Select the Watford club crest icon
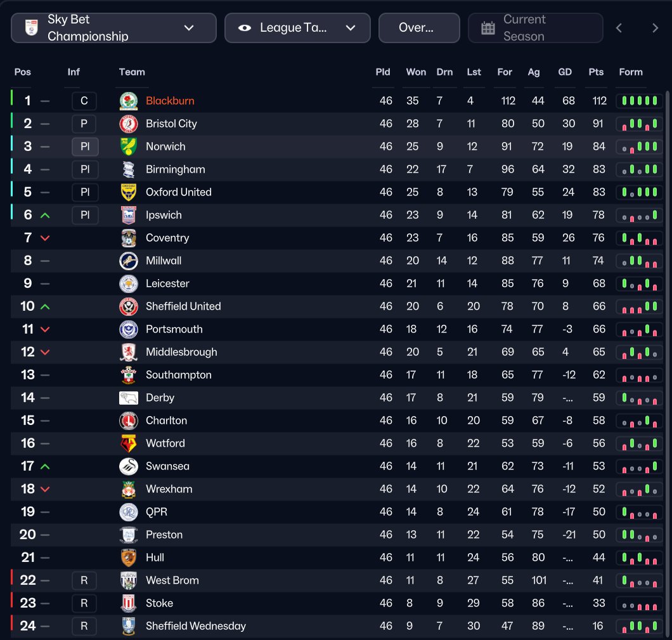 point(128,443)
